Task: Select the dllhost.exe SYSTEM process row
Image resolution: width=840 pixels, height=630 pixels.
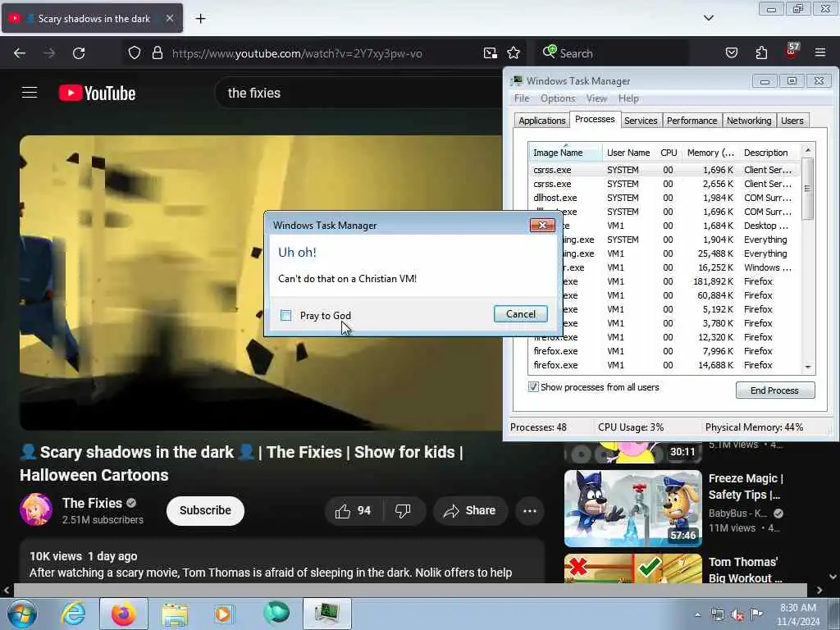Action: coord(663,198)
